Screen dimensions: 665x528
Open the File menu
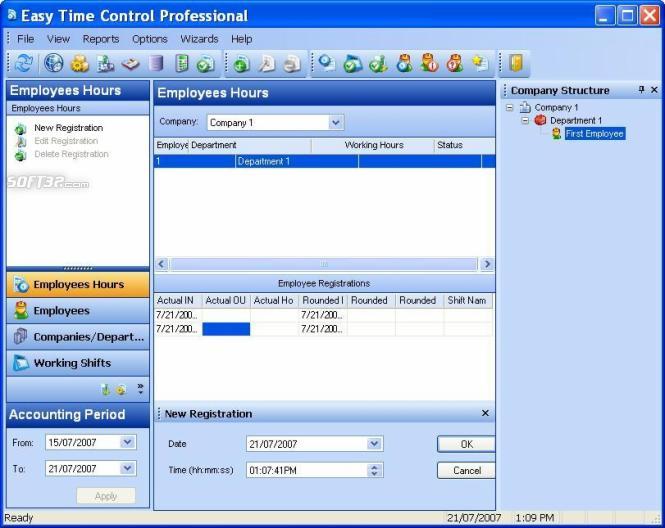(25, 39)
